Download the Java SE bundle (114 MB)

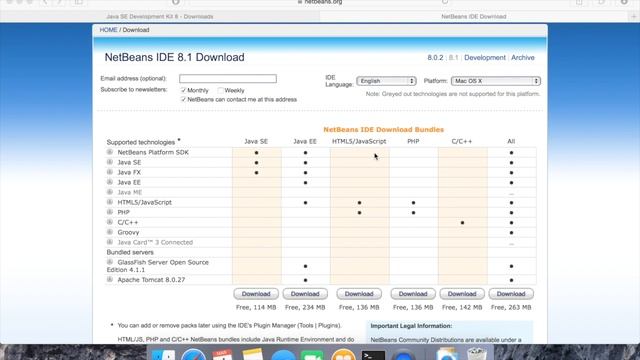pyautogui.click(x=256, y=294)
